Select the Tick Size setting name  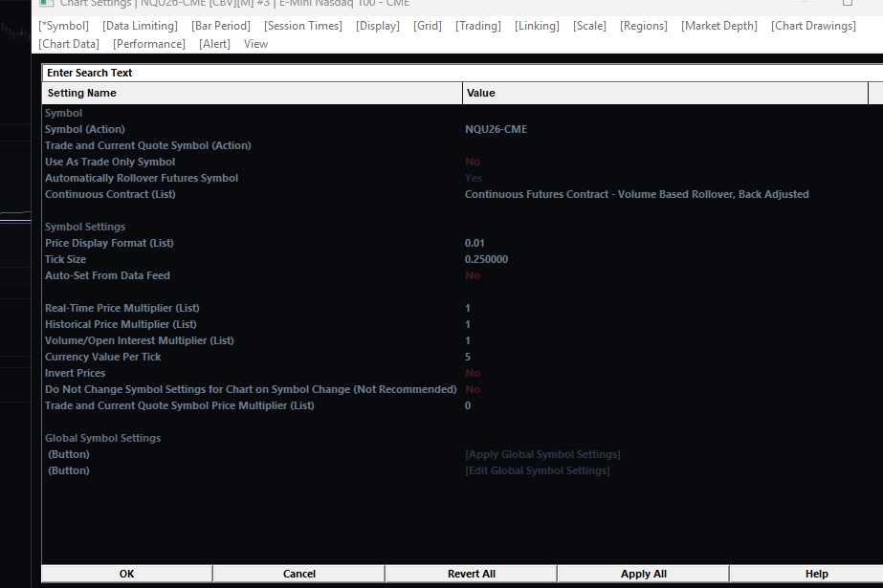coord(65,259)
